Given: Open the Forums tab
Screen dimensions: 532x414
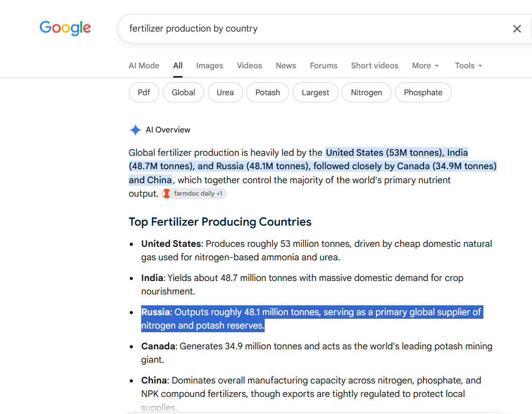Looking at the screenshot, I should pyautogui.click(x=323, y=66).
